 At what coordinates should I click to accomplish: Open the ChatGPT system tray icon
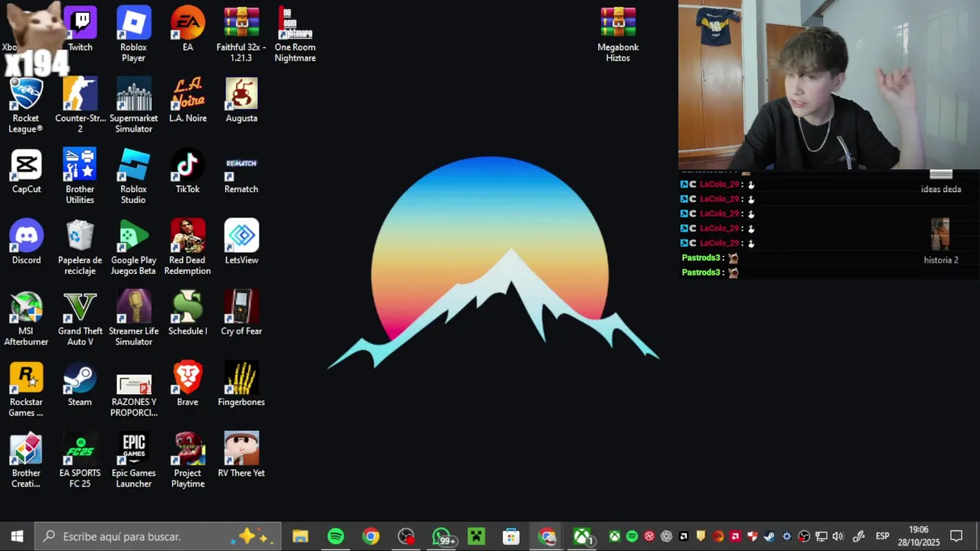666,536
